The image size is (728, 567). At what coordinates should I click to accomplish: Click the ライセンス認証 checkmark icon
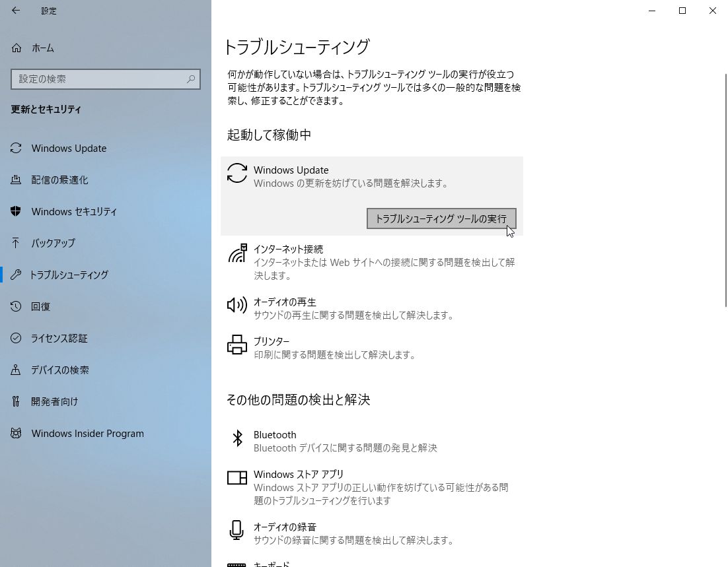(16, 338)
